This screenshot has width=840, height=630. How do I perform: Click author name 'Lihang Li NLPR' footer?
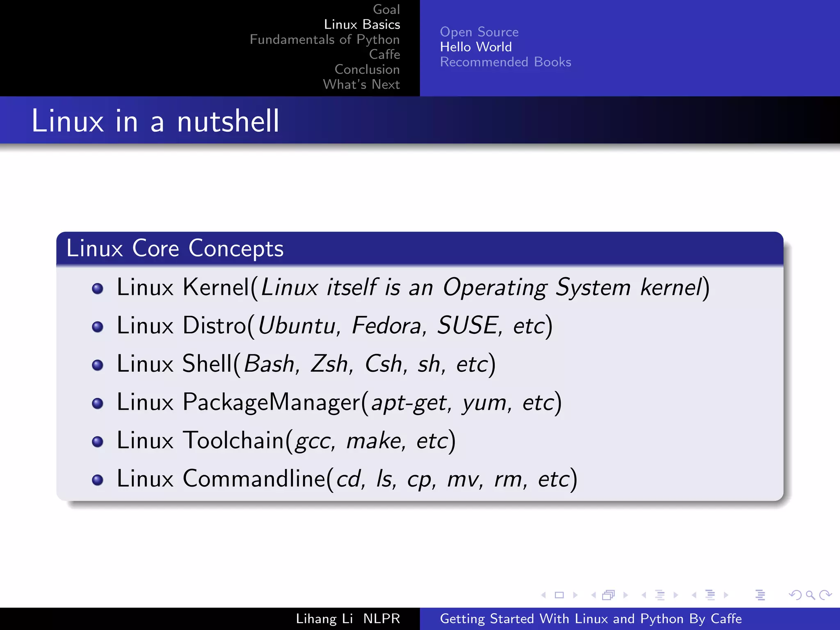pos(348,619)
